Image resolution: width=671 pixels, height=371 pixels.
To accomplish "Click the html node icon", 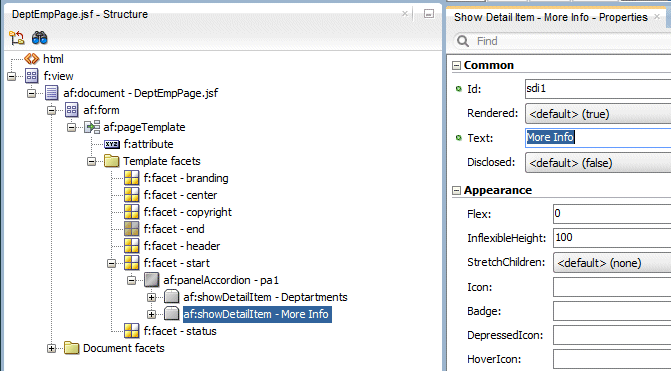I will [x=32, y=59].
